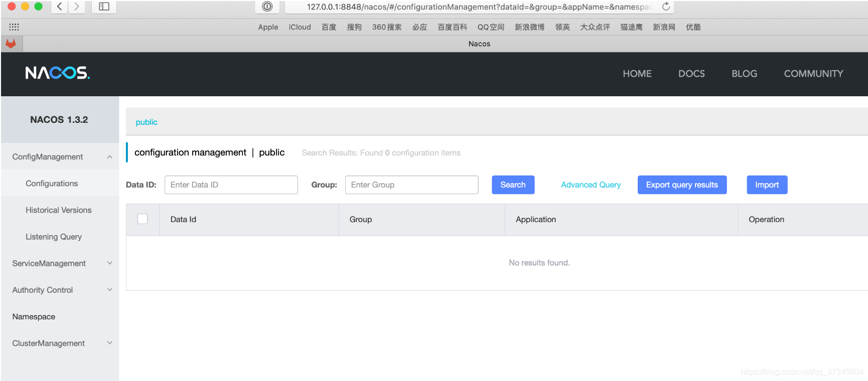
Task: Open the iCloud bookmark
Action: tap(300, 27)
